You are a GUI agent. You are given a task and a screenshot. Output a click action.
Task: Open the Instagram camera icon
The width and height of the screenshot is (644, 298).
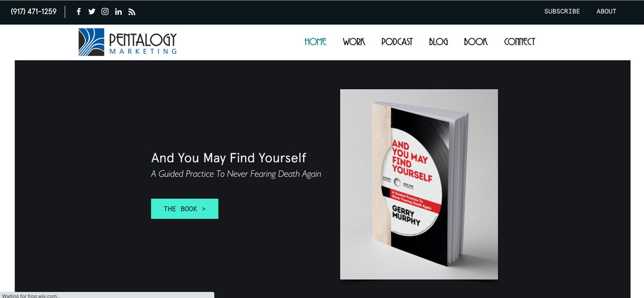tap(105, 11)
